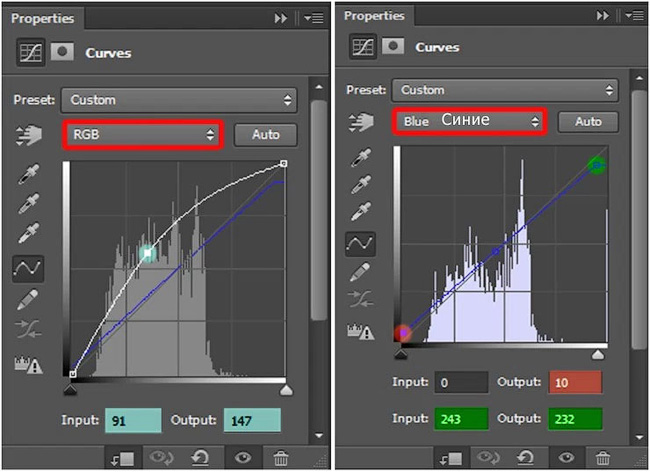This screenshot has width=650, height=472.
Task: Pick the white point eyedropper in left panel
Action: pyautogui.click(x=29, y=233)
